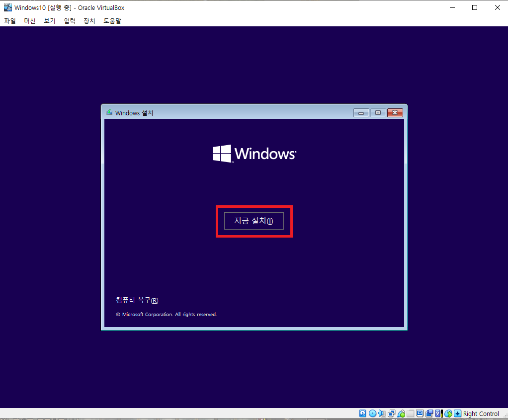Open the 장치 menu
508x420 pixels.
pos(89,21)
